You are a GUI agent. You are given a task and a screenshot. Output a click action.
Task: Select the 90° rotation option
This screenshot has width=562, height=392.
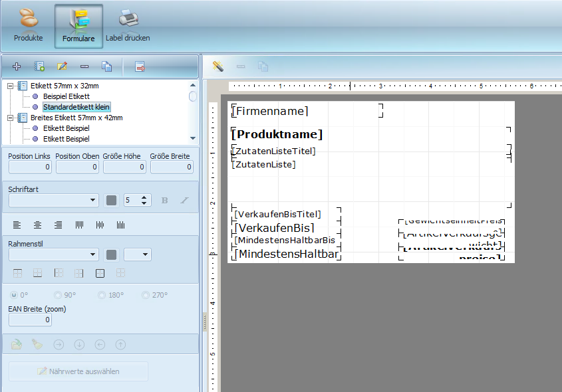[x=58, y=295]
